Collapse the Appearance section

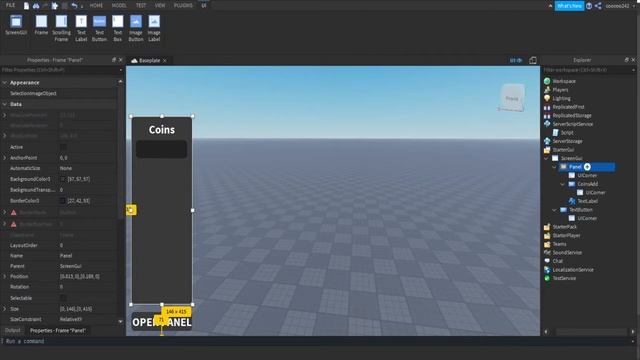[4, 82]
